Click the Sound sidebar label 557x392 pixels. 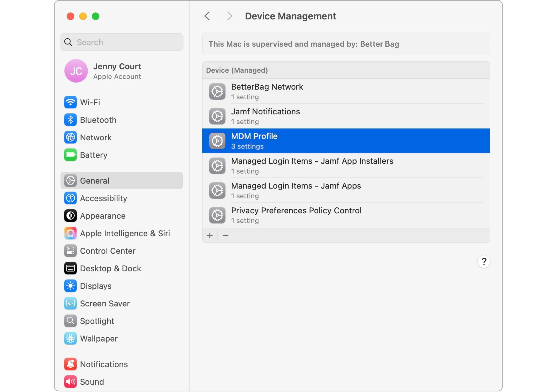coord(92,382)
